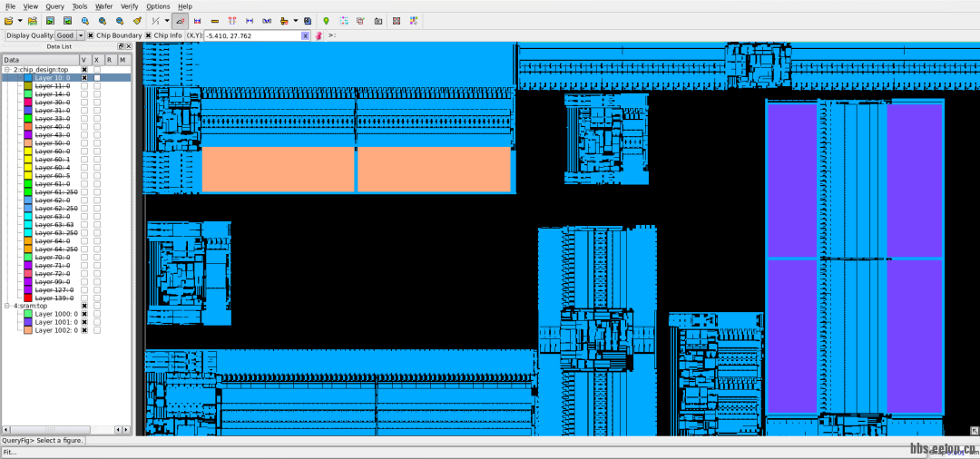Toggle the Chip Boundary checkbox
The width and height of the screenshot is (980, 459).
pyautogui.click(x=91, y=35)
